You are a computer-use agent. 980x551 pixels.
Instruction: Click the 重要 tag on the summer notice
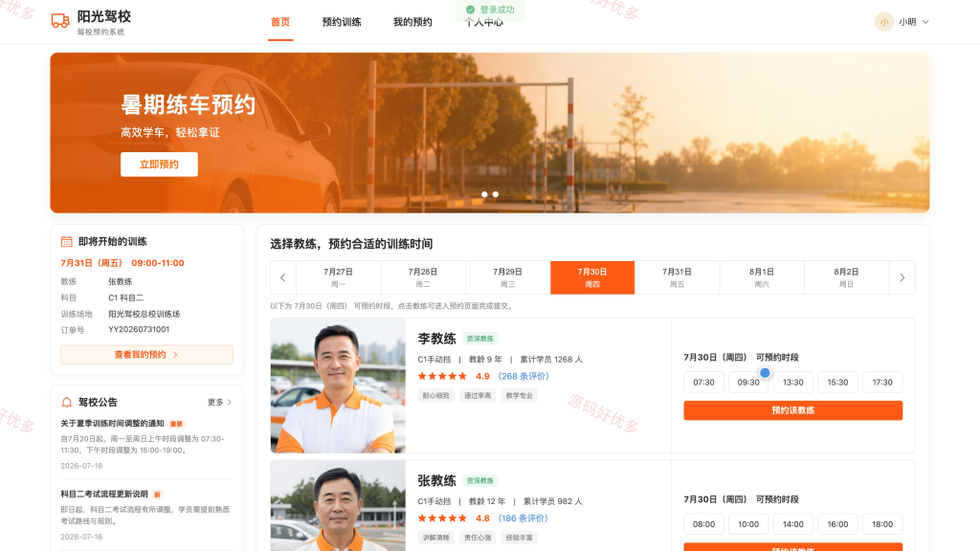pyautogui.click(x=176, y=424)
